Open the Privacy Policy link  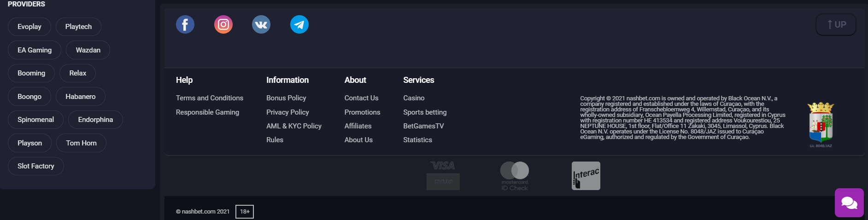(x=287, y=112)
